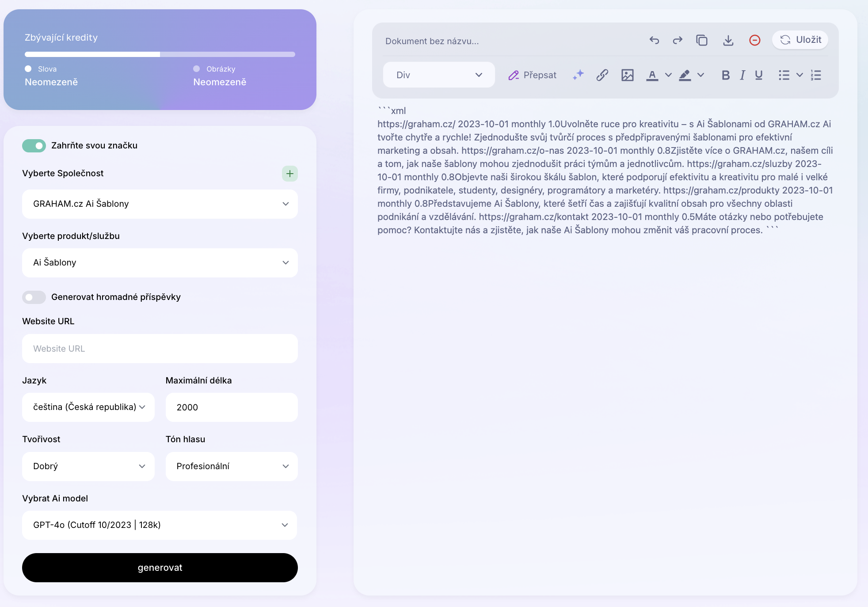Screen dimensions: 868x607
Task: Apply text color with the A icon
Action: coord(652,75)
